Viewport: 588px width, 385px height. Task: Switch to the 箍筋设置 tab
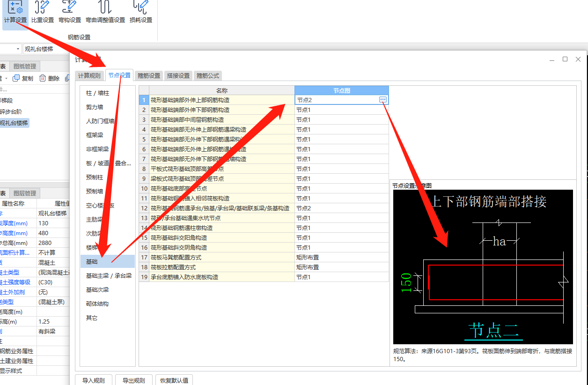click(149, 75)
